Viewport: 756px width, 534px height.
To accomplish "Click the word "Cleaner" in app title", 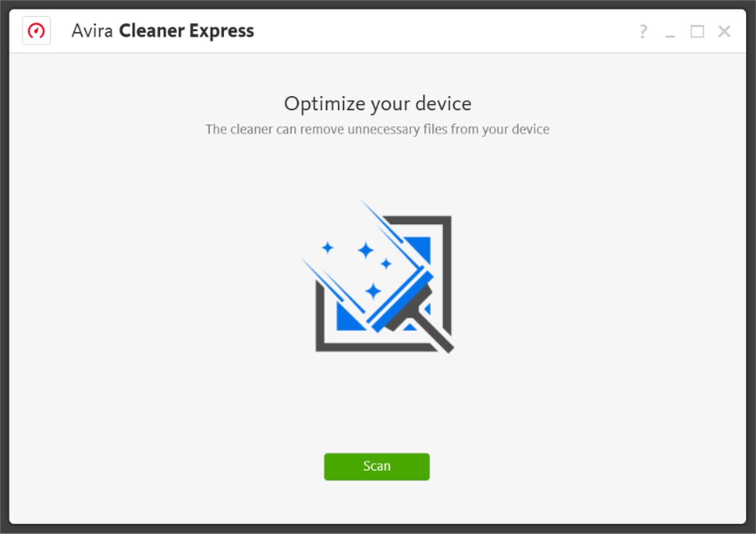I will pos(152,31).
